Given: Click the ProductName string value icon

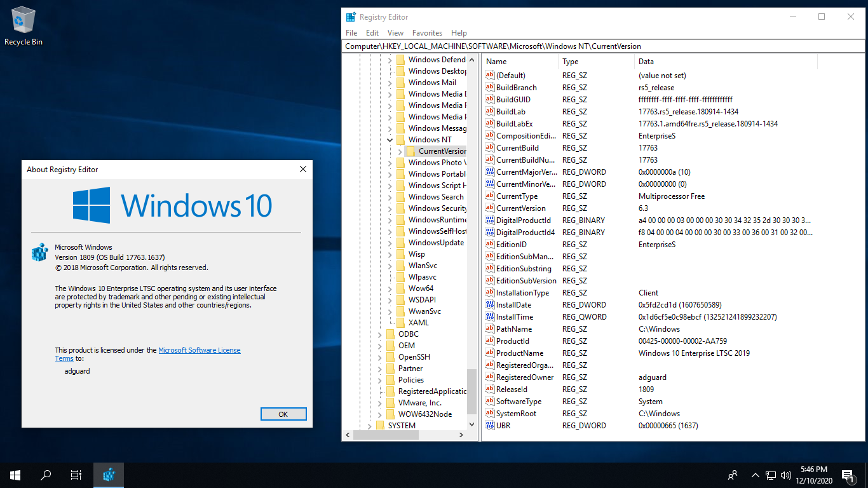Looking at the screenshot, I should (x=489, y=353).
